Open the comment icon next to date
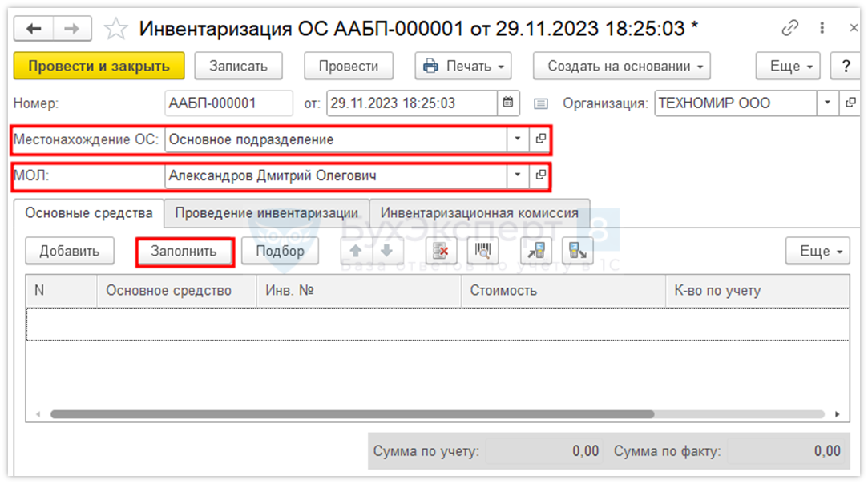The width and height of the screenshot is (868, 484). tap(541, 103)
